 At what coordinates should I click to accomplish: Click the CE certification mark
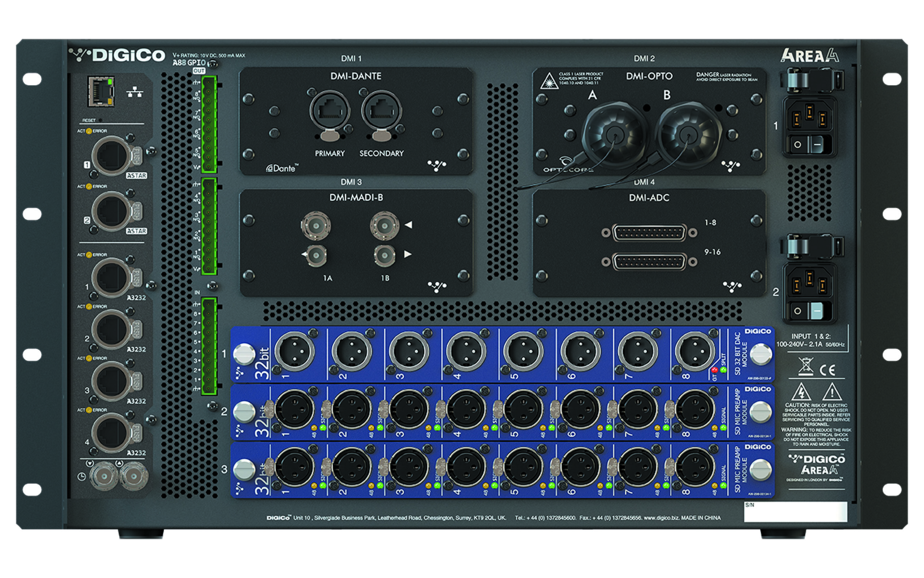coord(827,370)
